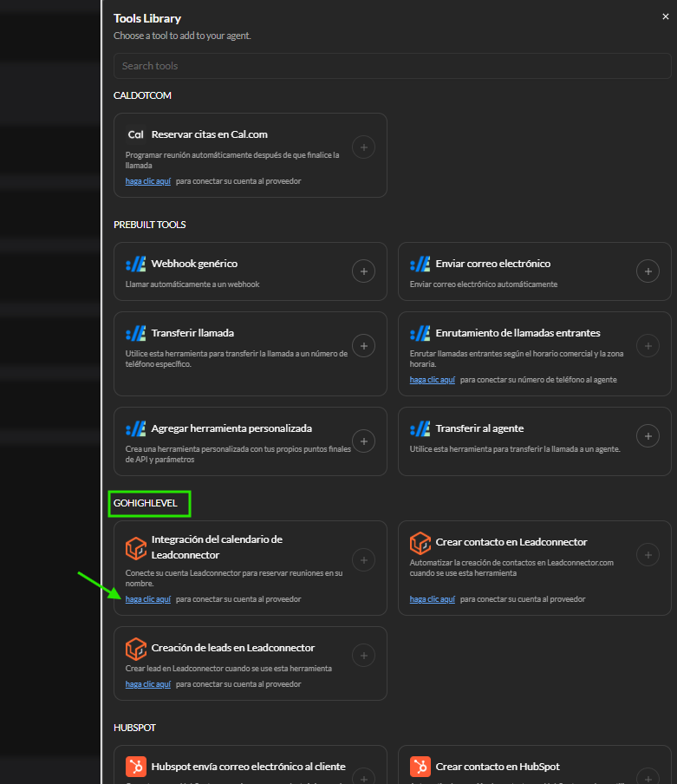
Task: Click 'haga clic aquí' in Integración del calendario card
Action: pyautogui.click(x=148, y=599)
